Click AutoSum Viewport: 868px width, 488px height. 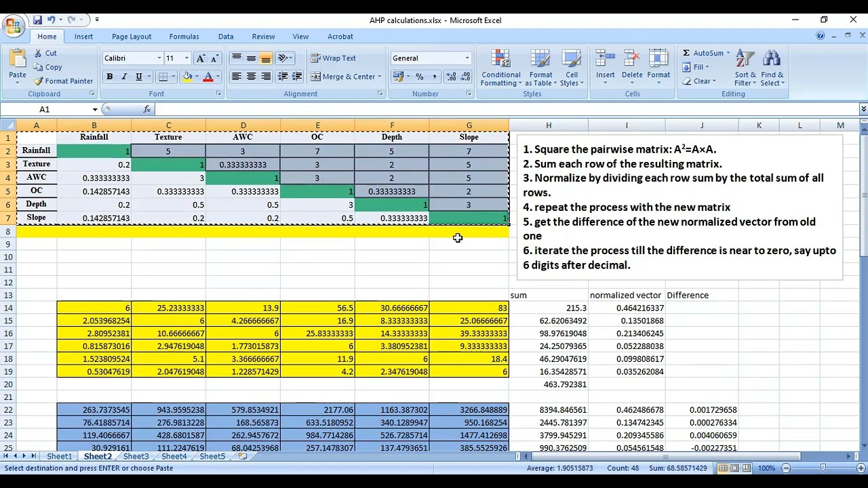[x=703, y=53]
